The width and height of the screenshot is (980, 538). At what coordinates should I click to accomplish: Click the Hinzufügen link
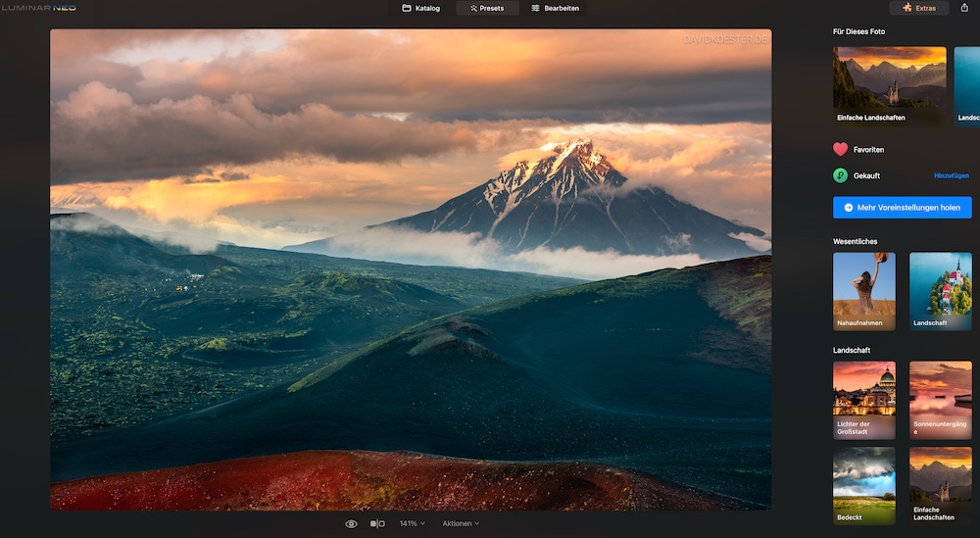tap(951, 175)
